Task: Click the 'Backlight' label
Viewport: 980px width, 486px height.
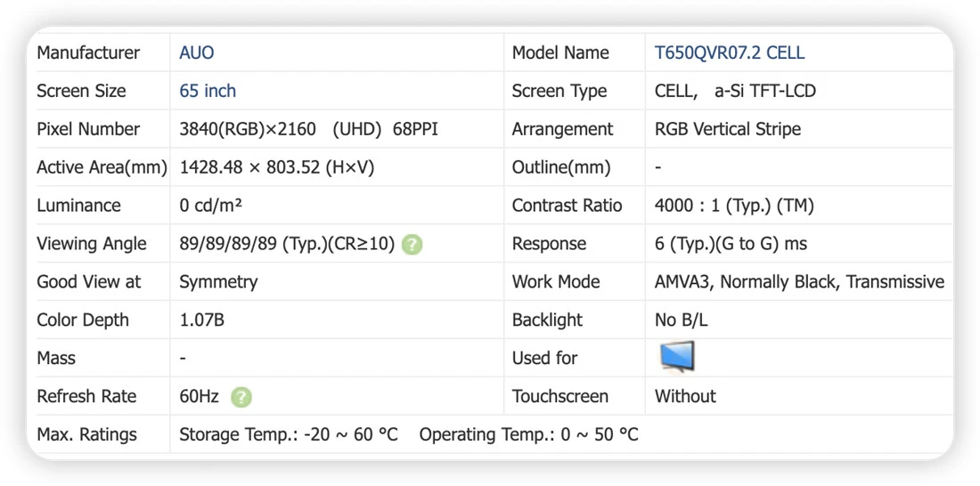Action: pyautogui.click(x=547, y=320)
